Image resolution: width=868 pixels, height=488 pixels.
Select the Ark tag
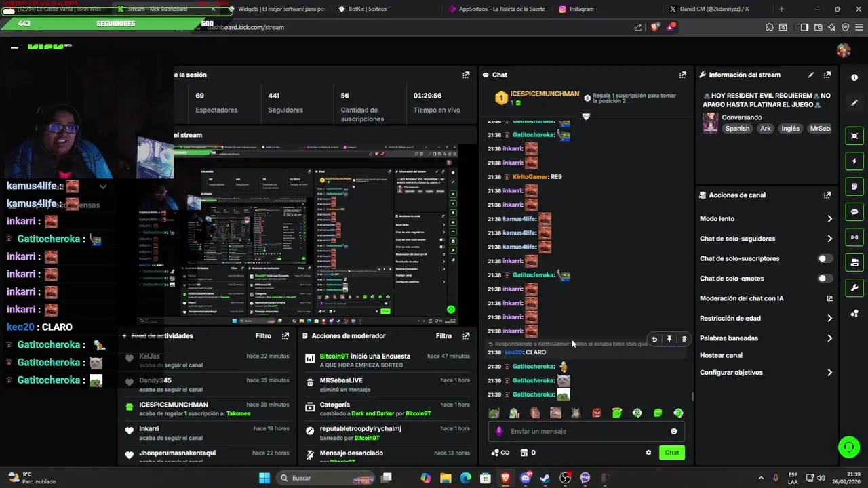pyautogui.click(x=766, y=129)
